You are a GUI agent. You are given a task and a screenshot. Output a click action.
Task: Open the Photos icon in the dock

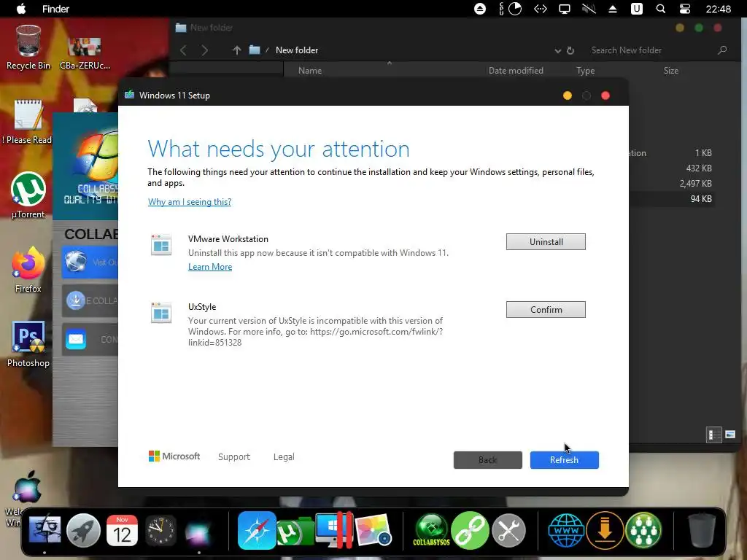(373, 530)
